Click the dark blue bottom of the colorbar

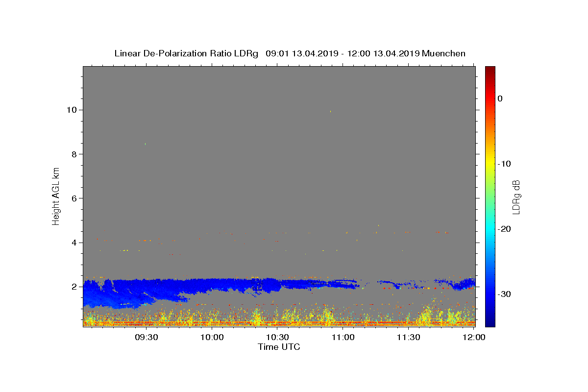point(490,322)
